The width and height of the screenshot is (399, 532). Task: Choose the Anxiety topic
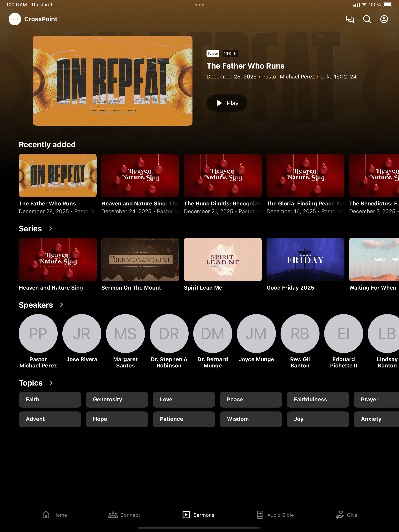376,419
